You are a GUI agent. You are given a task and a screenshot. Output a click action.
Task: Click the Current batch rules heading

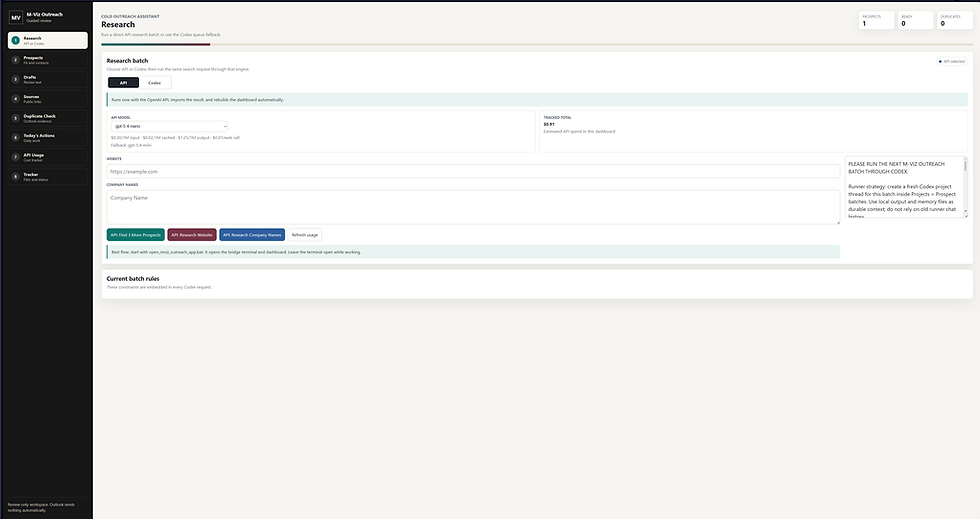(x=132, y=279)
